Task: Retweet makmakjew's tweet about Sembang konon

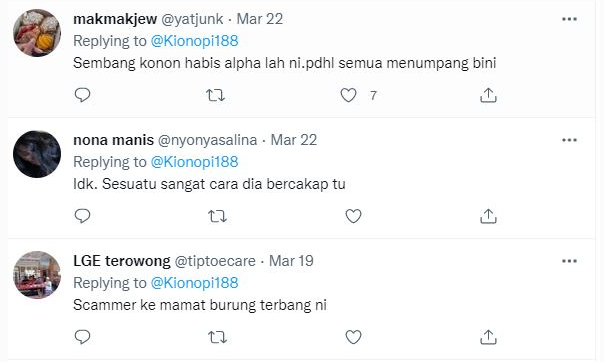Action: [216, 95]
